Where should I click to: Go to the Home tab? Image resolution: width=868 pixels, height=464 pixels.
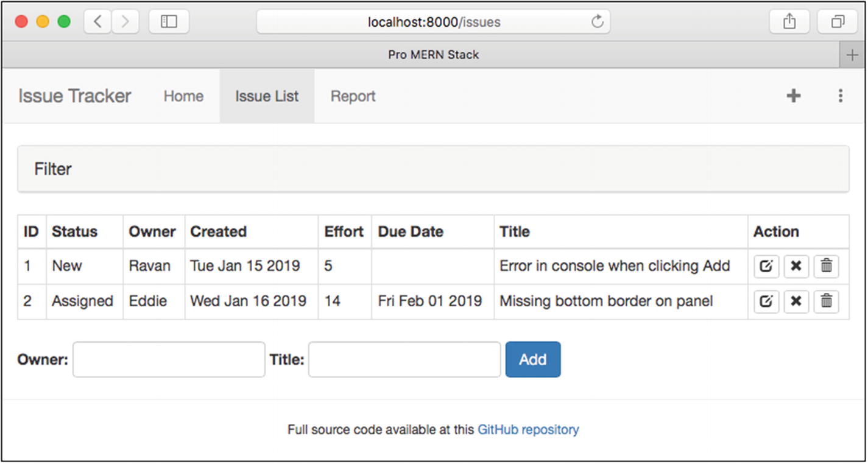(x=183, y=96)
